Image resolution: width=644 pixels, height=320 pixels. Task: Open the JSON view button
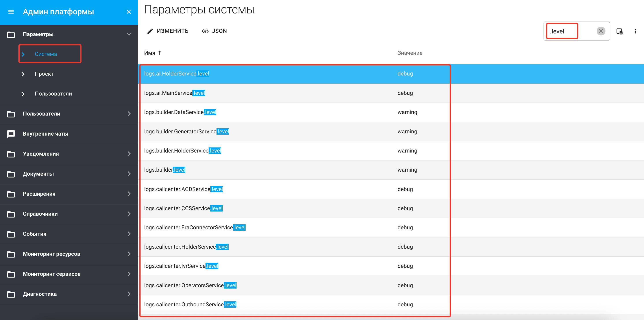click(214, 31)
